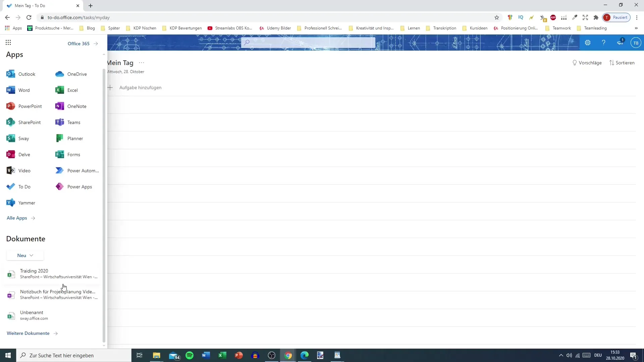Open the Delve app
Screen dimensions: 644x362
(x=18, y=155)
